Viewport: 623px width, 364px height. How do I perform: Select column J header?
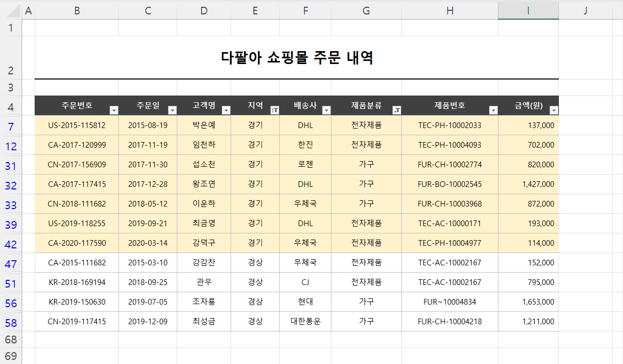(x=585, y=10)
